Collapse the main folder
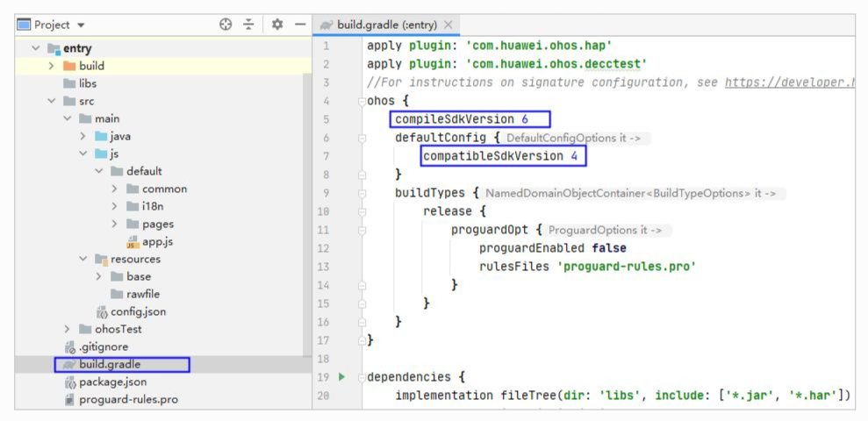Viewport: 868px width, 421px height. click(67, 119)
